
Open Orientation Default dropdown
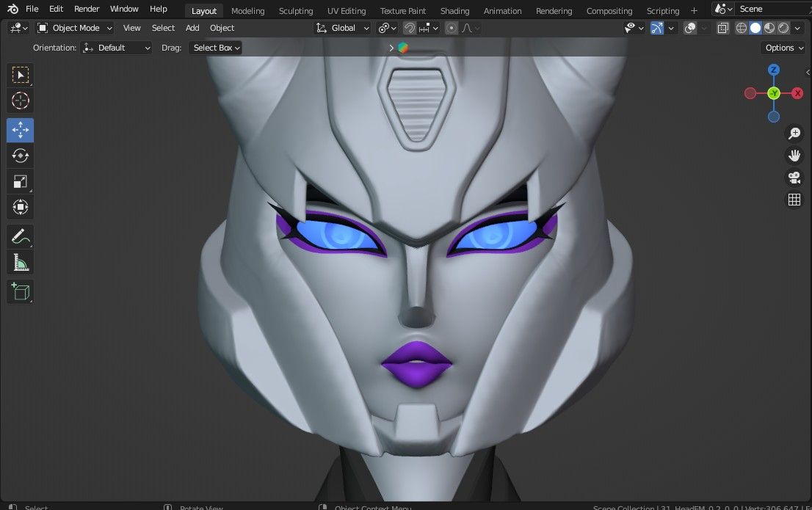[116, 48]
